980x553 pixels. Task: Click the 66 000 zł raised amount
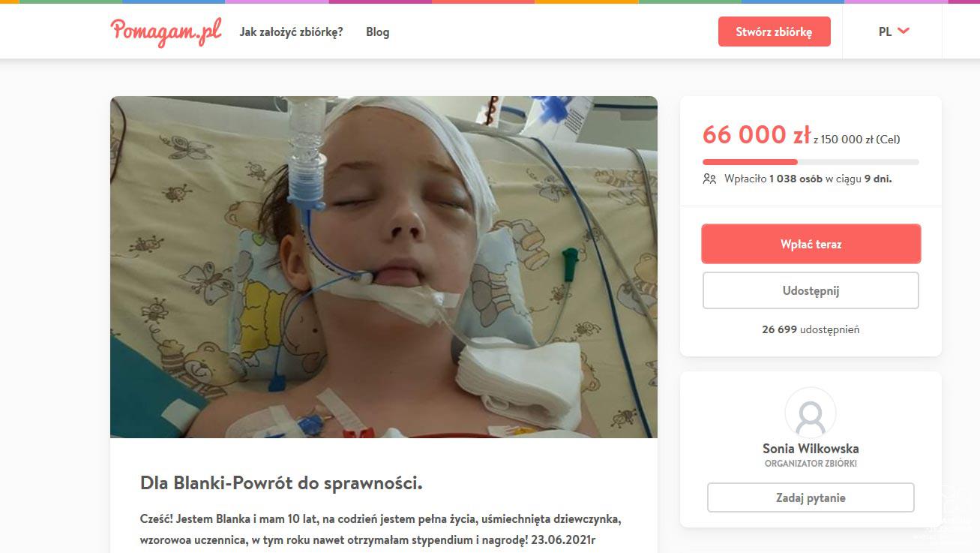coord(756,135)
